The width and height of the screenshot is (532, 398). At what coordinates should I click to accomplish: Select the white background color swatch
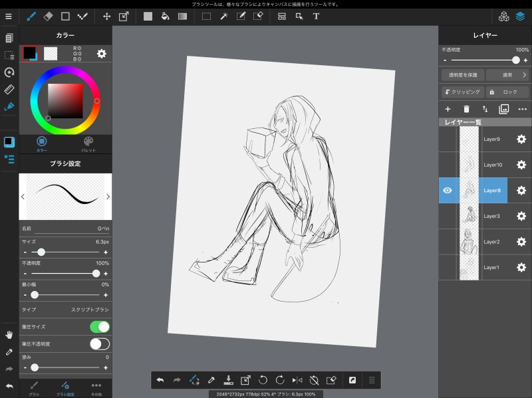point(51,54)
